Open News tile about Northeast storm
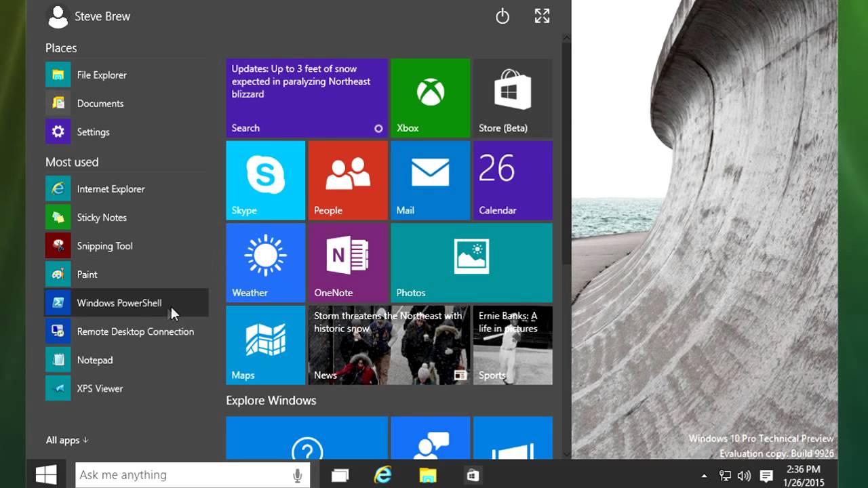 point(389,345)
